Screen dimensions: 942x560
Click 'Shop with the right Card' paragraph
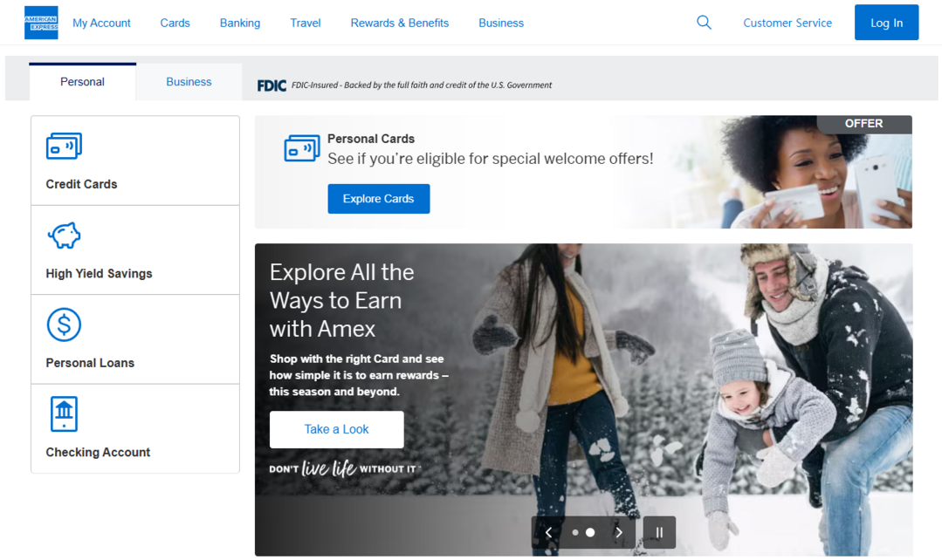(359, 375)
